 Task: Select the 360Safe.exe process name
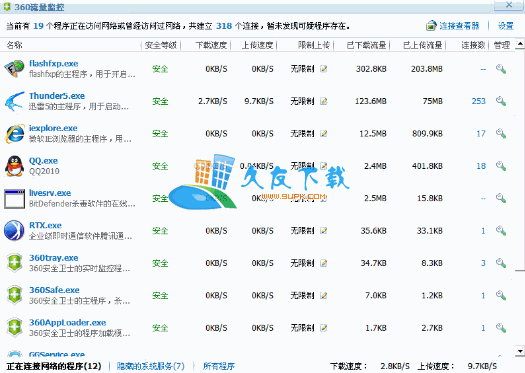pyautogui.click(x=54, y=290)
